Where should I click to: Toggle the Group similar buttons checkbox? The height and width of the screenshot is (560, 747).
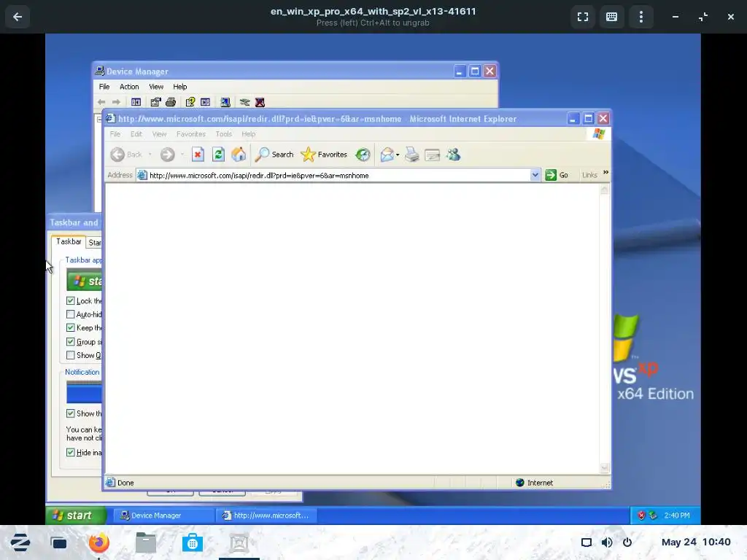coord(71,341)
